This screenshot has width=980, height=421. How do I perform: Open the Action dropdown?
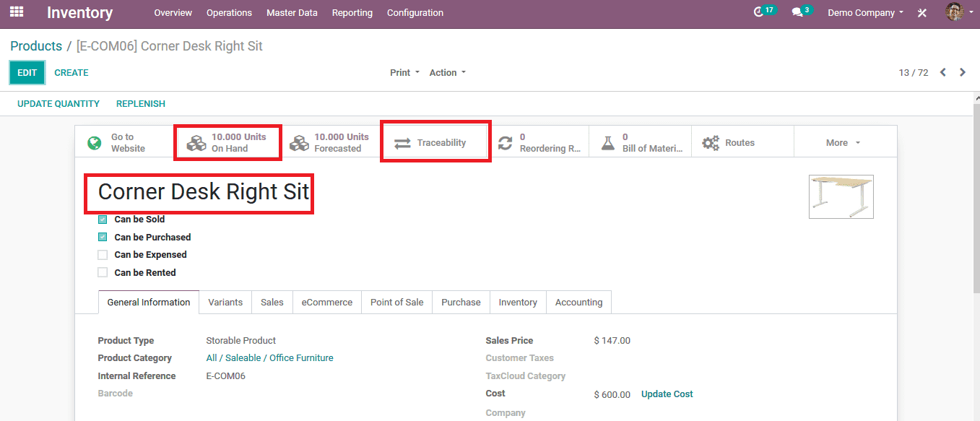[x=448, y=72]
